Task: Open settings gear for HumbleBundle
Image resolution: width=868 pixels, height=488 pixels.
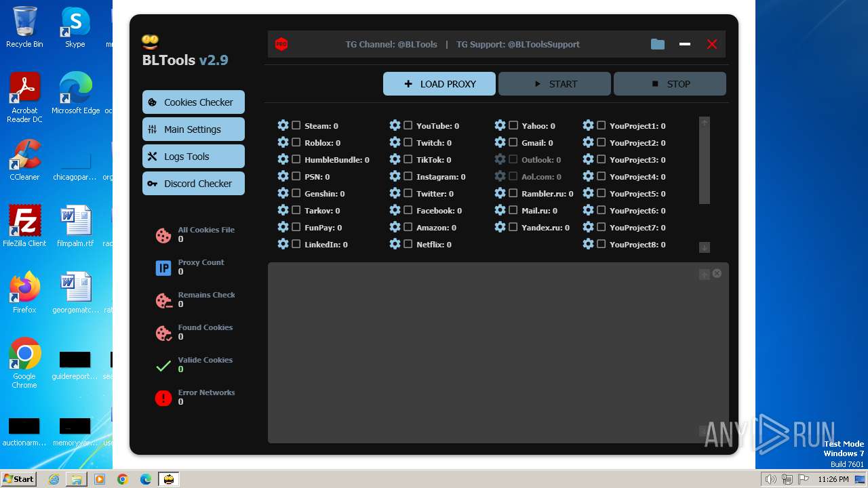Action: pyautogui.click(x=283, y=159)
